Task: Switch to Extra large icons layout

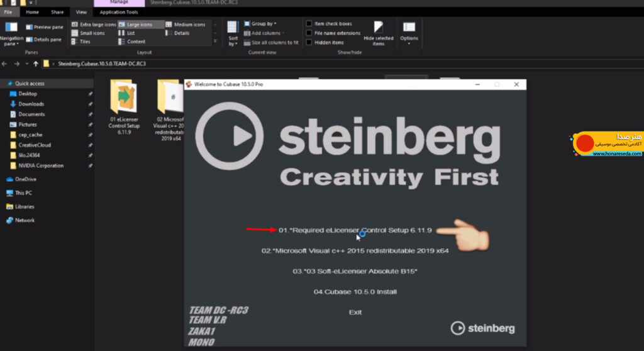Action: 94,25
